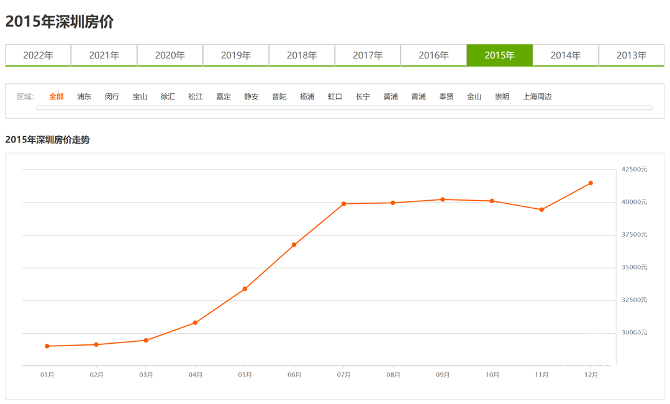
Task: Select the 12月 peak data point
Action: pyautogui.click(x=591, y=183)
